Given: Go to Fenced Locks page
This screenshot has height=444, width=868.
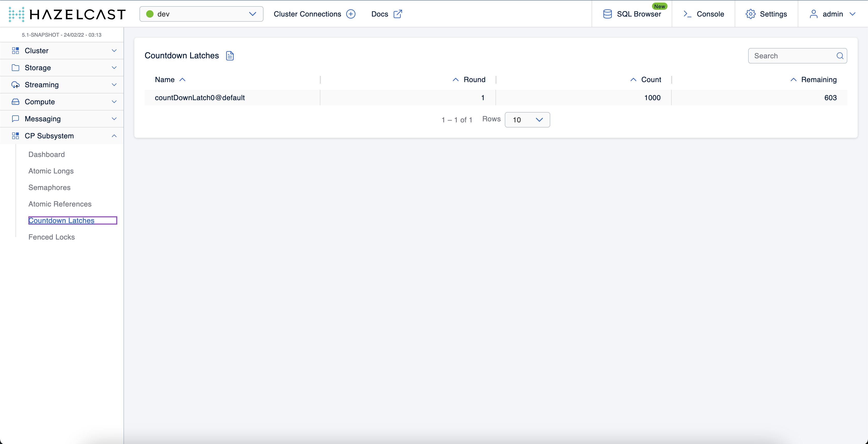Looking at the screenshot, I should point(52,237).
